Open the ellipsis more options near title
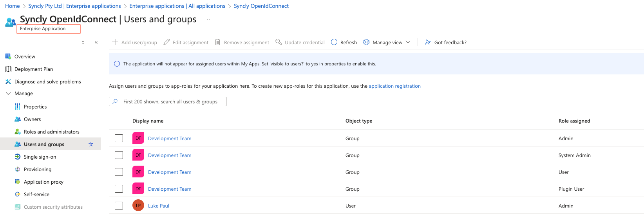This screenshot has width=644, height=215. tap(209, 19)
